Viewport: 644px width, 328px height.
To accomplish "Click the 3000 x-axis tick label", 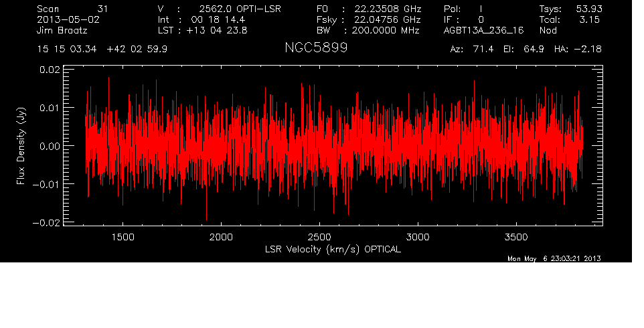I will 418,237.
